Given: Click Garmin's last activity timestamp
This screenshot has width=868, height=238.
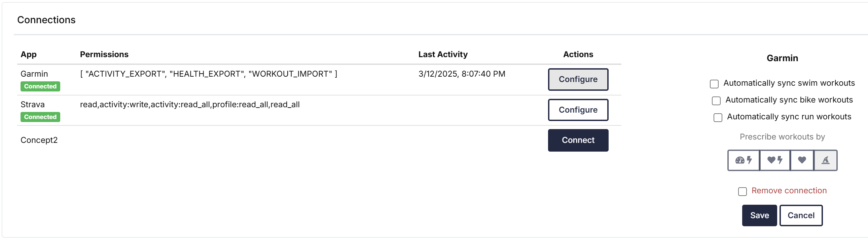Looking at the screenshot, I should click(x=462, y=74).
